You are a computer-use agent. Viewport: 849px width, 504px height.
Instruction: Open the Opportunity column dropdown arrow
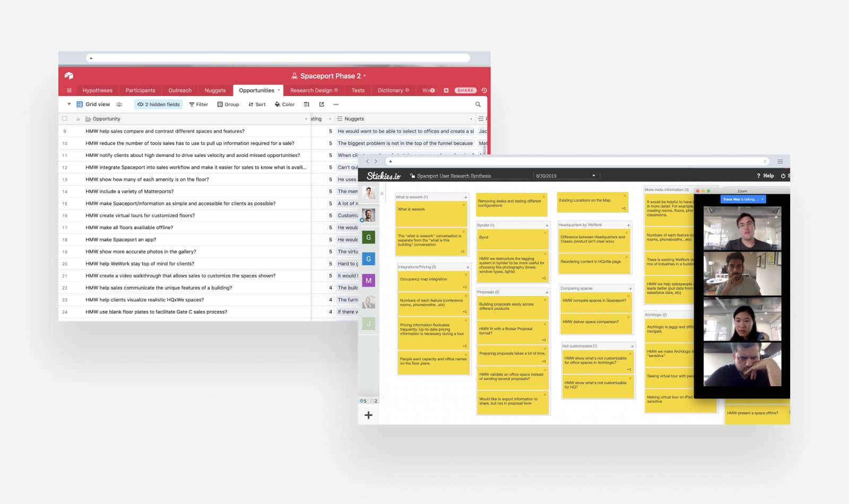pyautogui.click(x=306, y=119)
